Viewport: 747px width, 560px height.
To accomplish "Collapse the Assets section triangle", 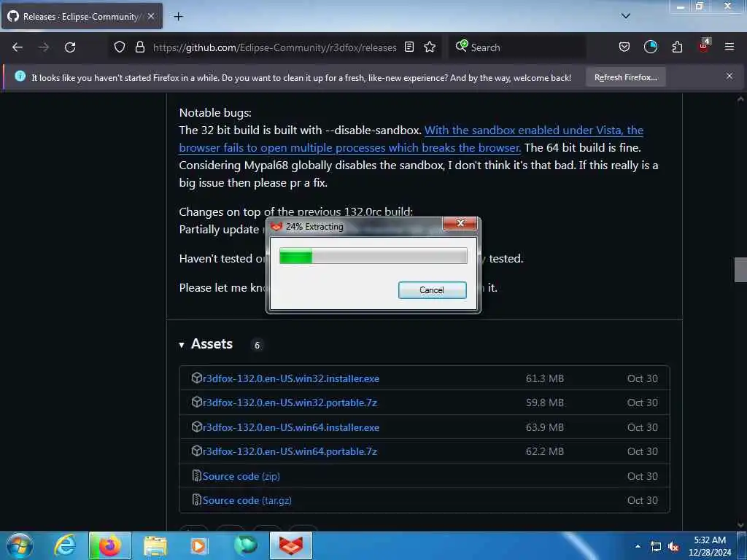I will coord(182,345).
